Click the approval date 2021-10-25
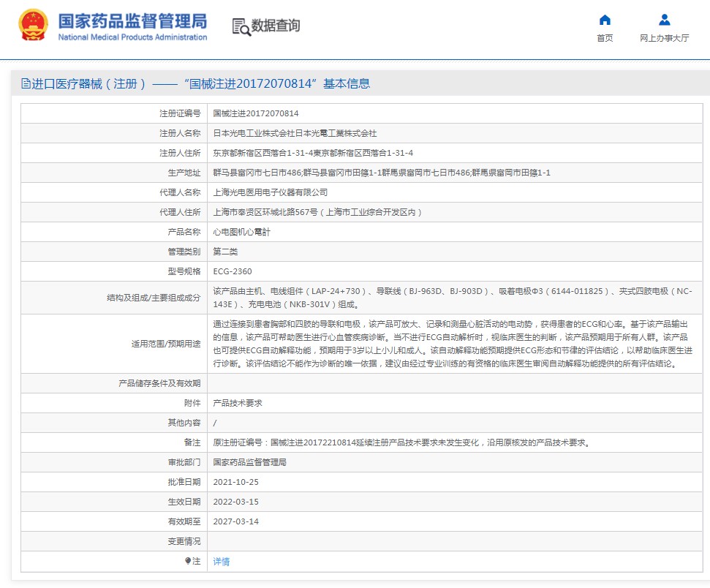Viewport: 710px width, 588px height. tap(235, 482)
